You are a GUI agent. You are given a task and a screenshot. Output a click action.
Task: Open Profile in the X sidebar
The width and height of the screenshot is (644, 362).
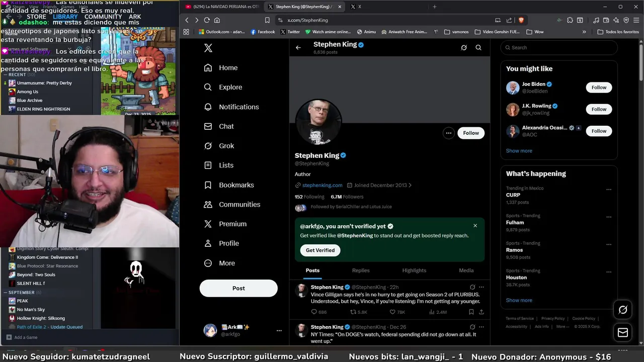pos(221,243)
